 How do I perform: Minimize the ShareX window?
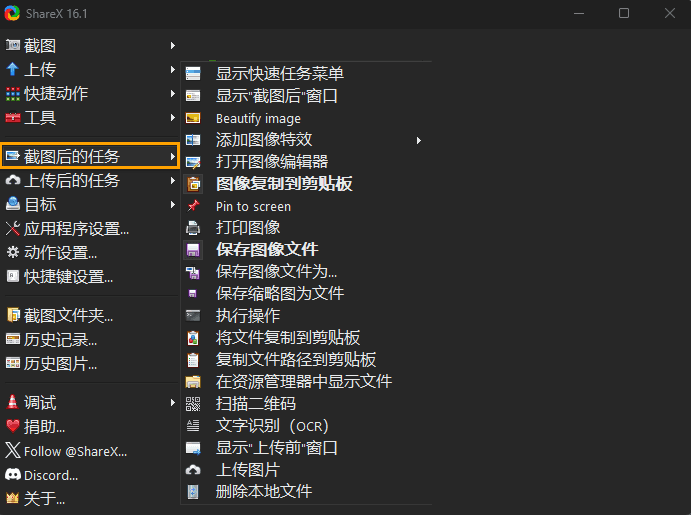pyautogui.click(x=579, y=13)
